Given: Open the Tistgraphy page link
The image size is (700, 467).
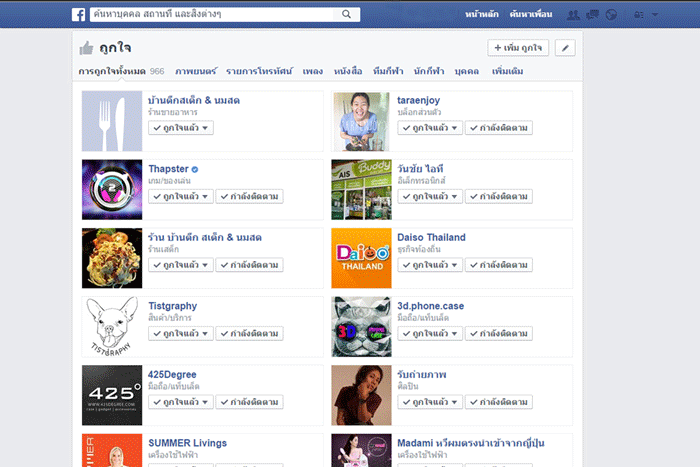Looking at the screenshot, I should pos(172,306).
